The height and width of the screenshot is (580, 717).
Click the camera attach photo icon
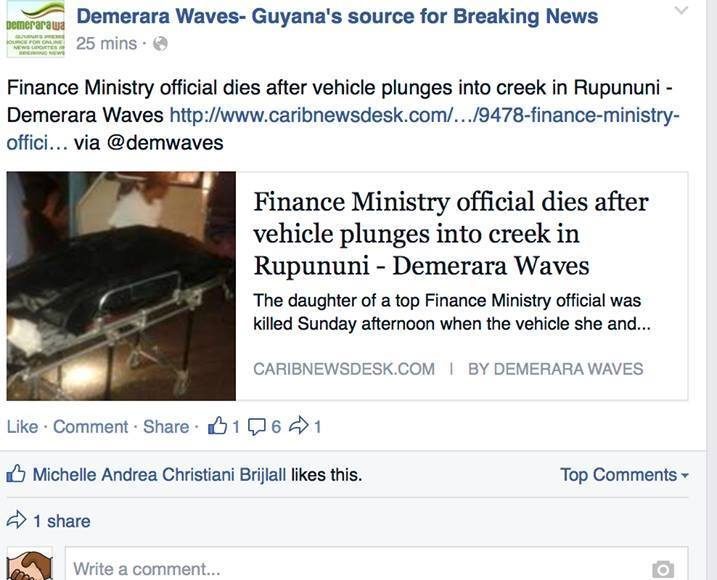663,569
